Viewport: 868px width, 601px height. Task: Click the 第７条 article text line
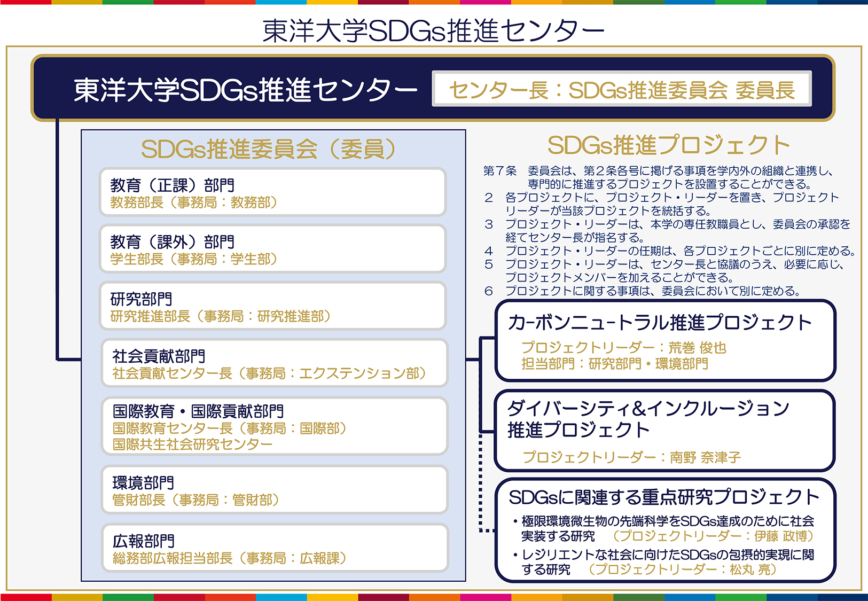(658, 177)
